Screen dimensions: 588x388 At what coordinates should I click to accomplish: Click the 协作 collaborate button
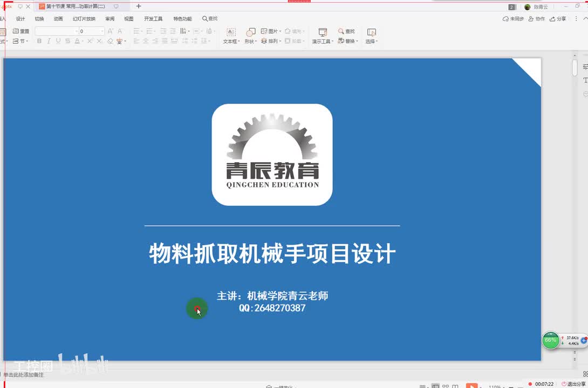[x=537, y=19]
